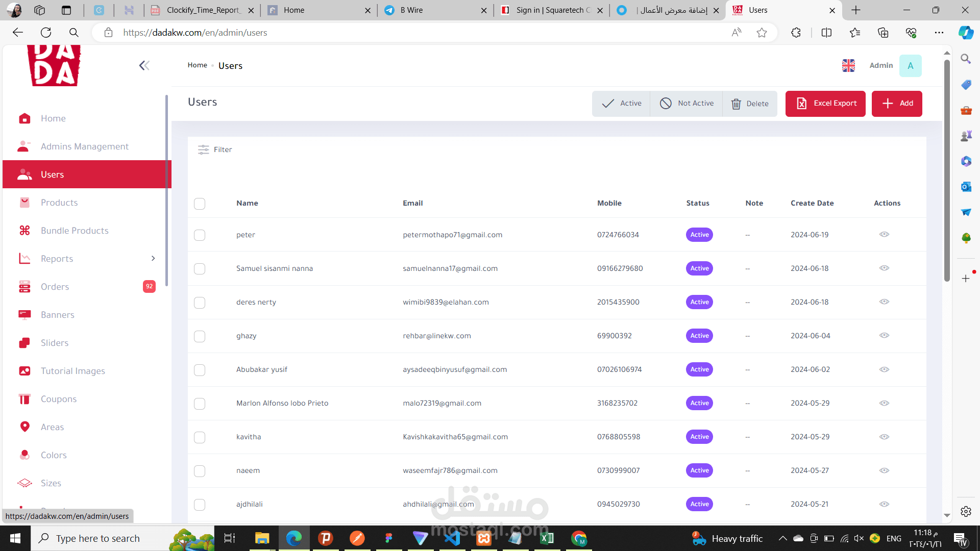Viewport: 980px width, 551px height.
Task: Open the Admin profile avatar menu
Action: [910, 66]
